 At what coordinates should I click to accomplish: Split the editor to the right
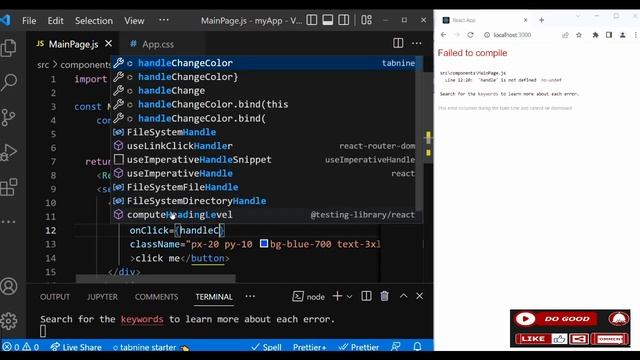(398, 43)
